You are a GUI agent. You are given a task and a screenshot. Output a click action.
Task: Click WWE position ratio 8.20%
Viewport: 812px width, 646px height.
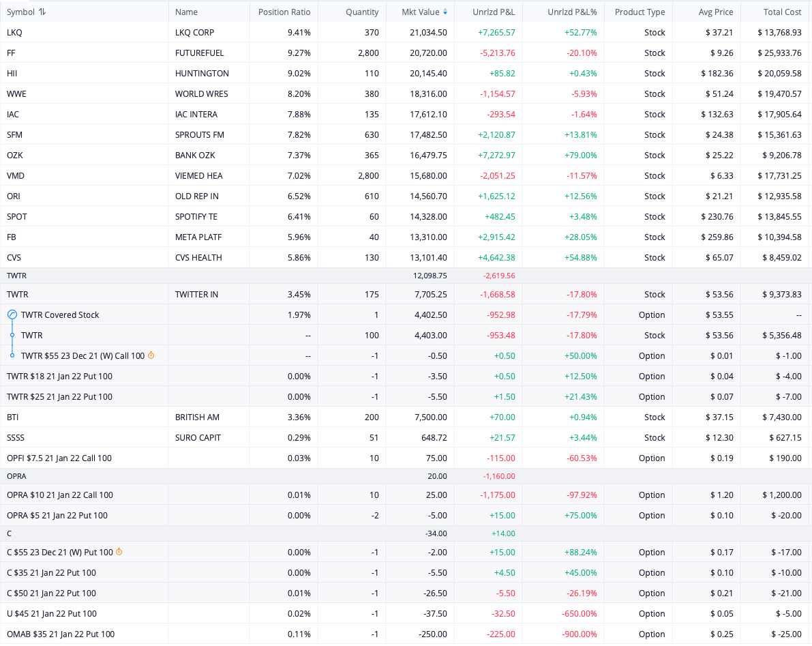(x=299, y=93)
